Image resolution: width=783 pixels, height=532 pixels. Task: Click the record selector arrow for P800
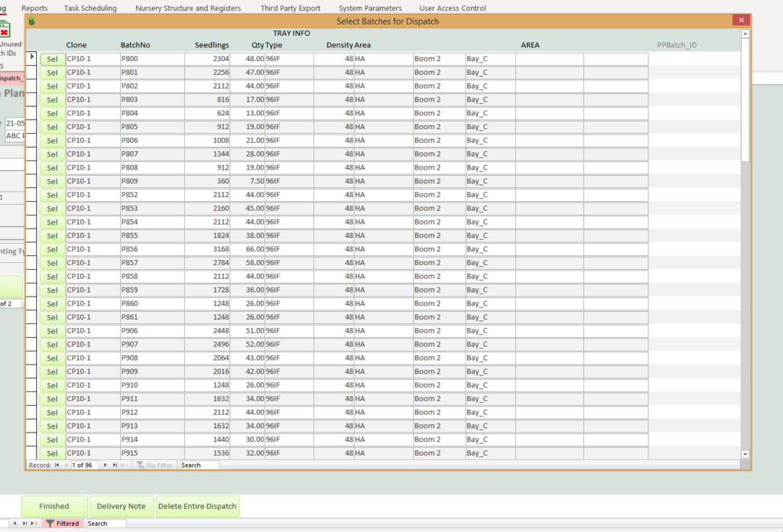coord(32,58)
